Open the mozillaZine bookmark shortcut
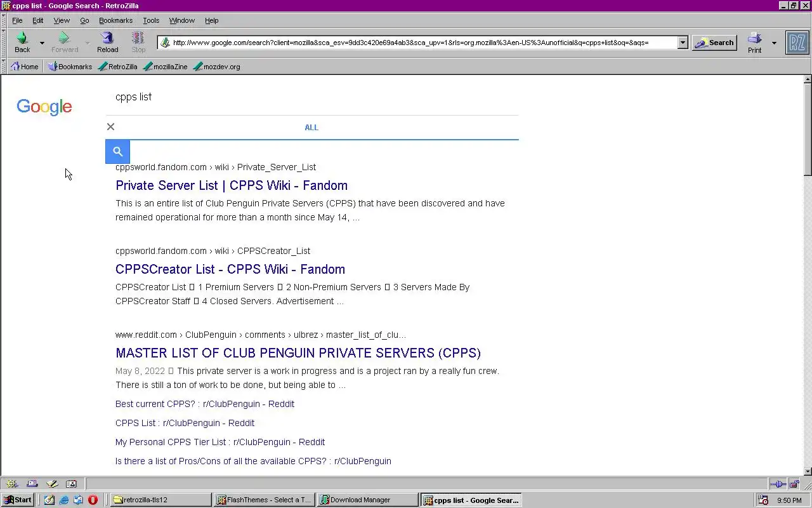This screenshot has height=508, width=812. tap(166, 66)
